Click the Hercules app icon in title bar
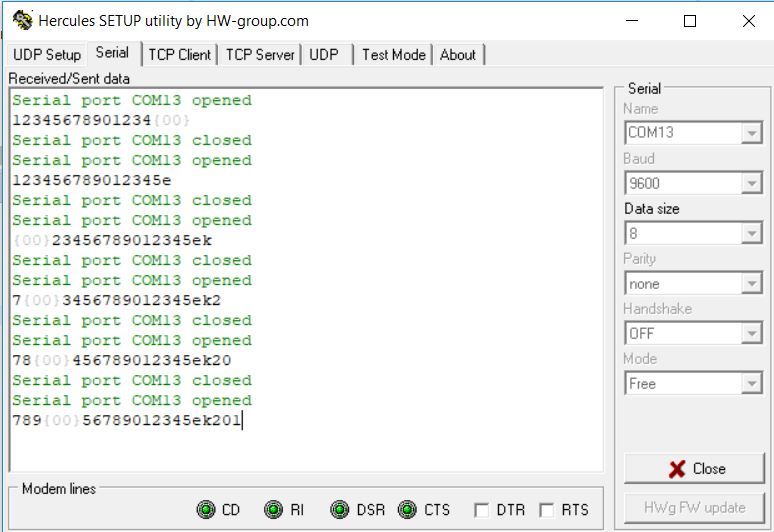 tap(22, 20)
